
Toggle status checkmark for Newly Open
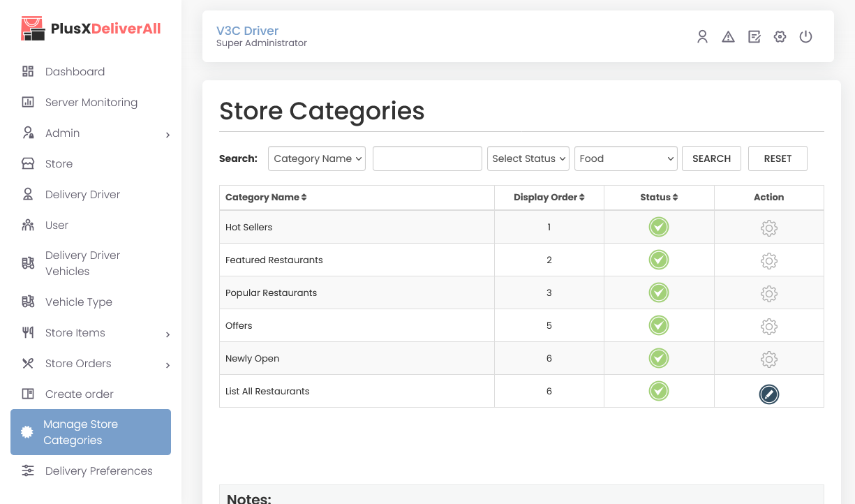(659, 358)
